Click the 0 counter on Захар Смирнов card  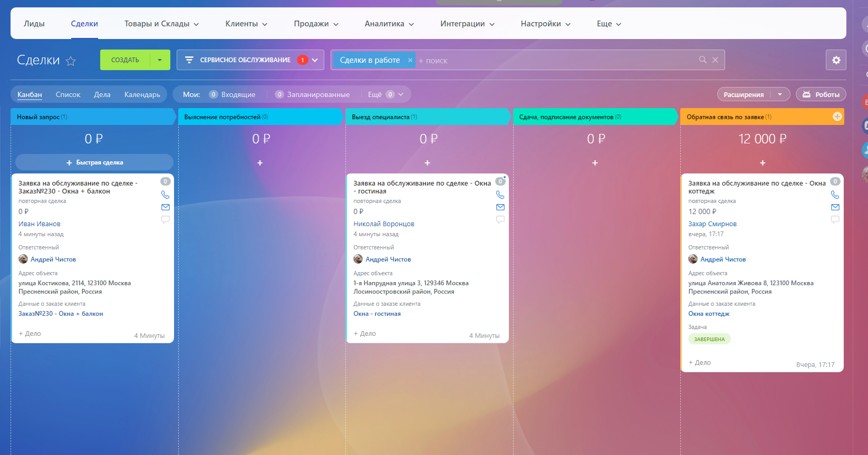[835, 181]
